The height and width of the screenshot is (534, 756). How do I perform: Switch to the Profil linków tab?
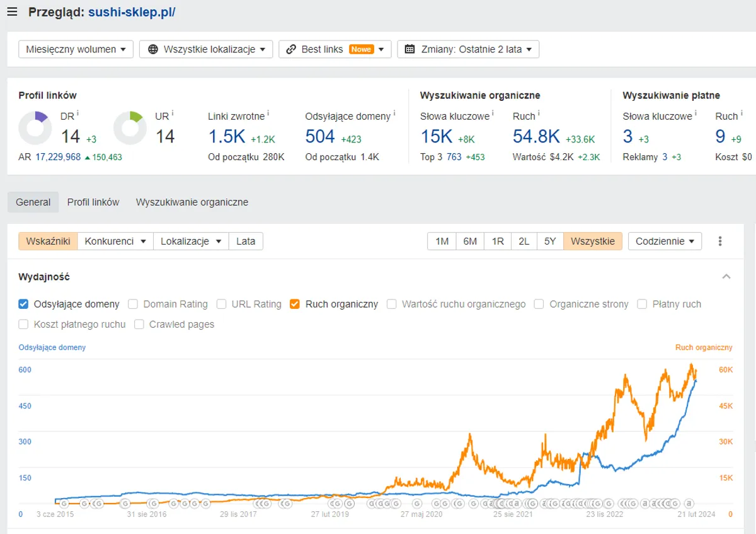click(x=93, y=202)
